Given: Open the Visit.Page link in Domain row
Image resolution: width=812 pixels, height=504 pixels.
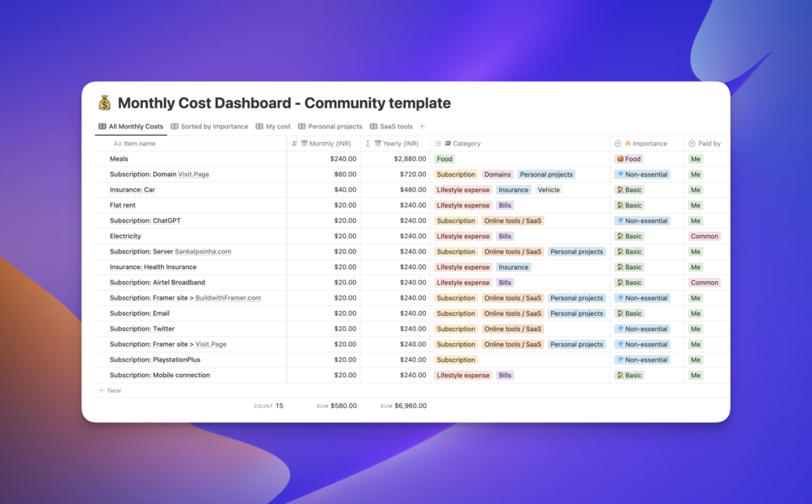Looking at the screenshot, I should click(194, 174).
